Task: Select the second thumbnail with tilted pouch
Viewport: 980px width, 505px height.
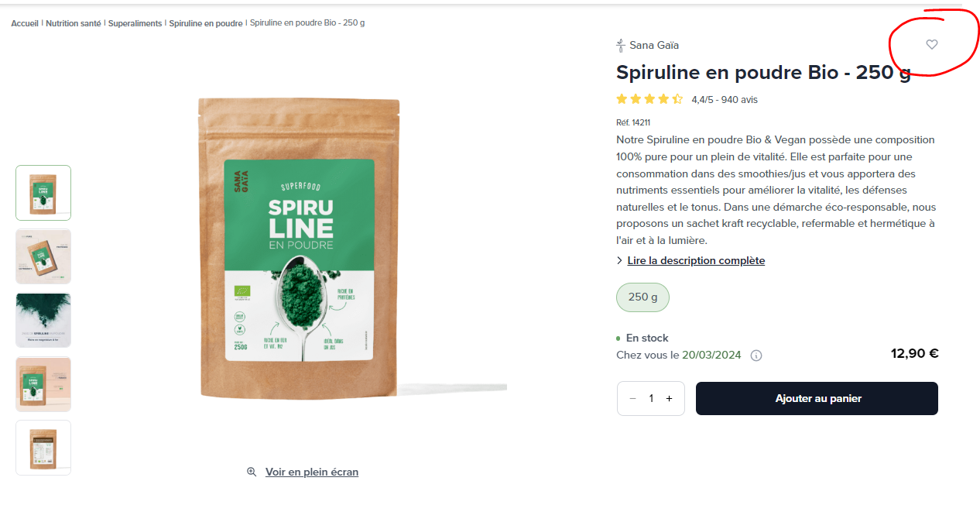Action: 43,256
